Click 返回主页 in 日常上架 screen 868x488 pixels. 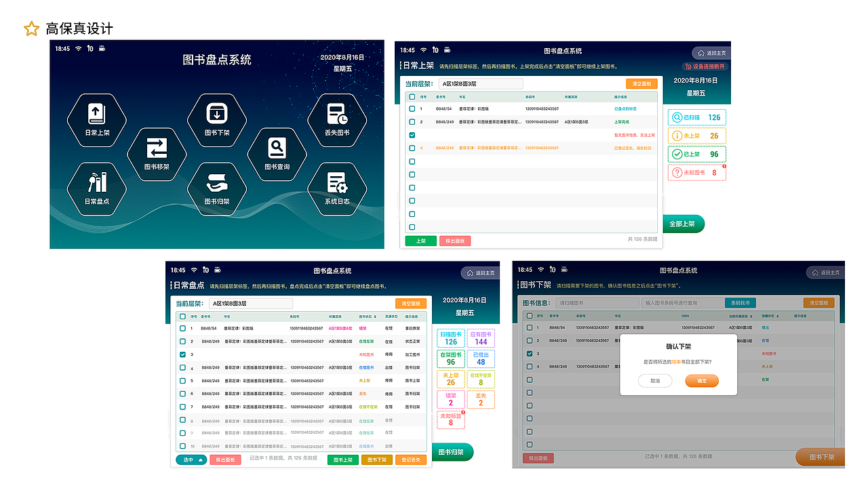(x=711, y=53)
